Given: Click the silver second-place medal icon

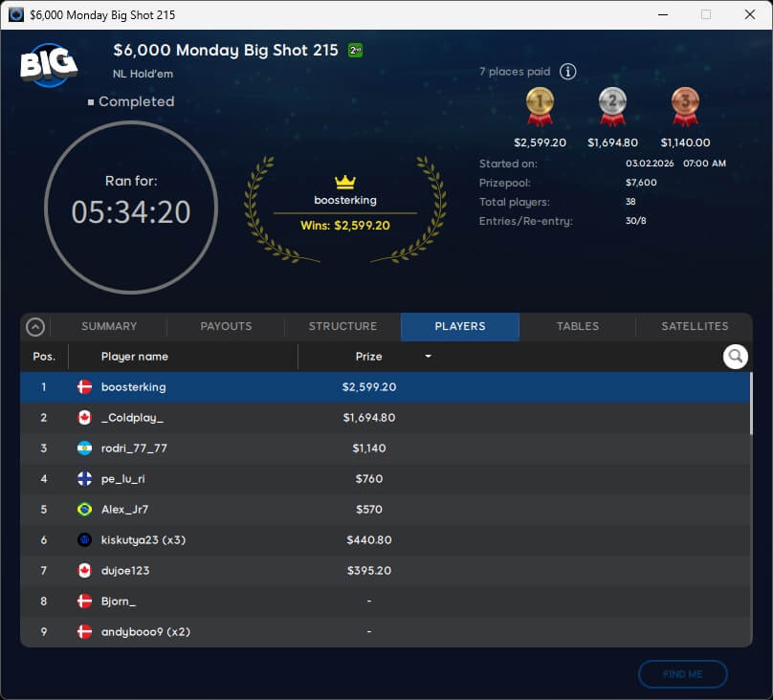Looking at the screenshot, I should [x=612, y=106].
